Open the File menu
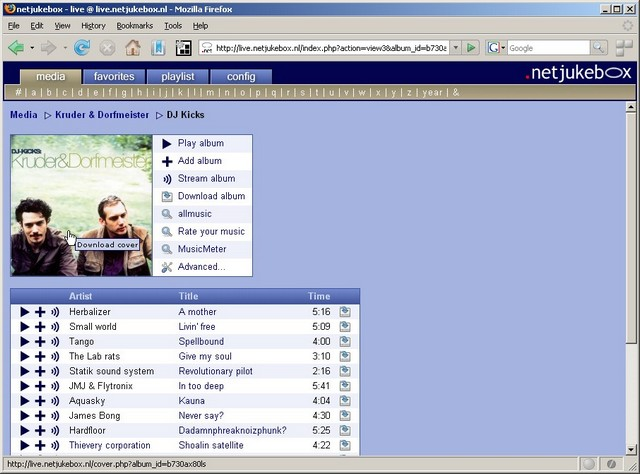 coord(13,26)
